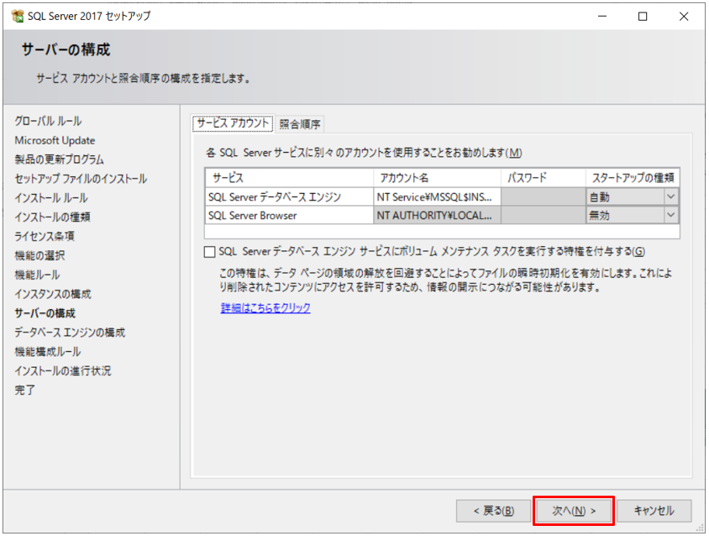Open startup type dropdown for SQL Server データベース エンジン
709x538 pixels.
(x=671, y=197)
